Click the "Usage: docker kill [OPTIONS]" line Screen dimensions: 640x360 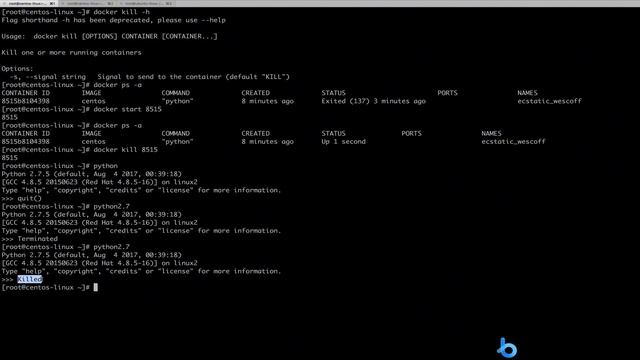(x=109, y=36)
